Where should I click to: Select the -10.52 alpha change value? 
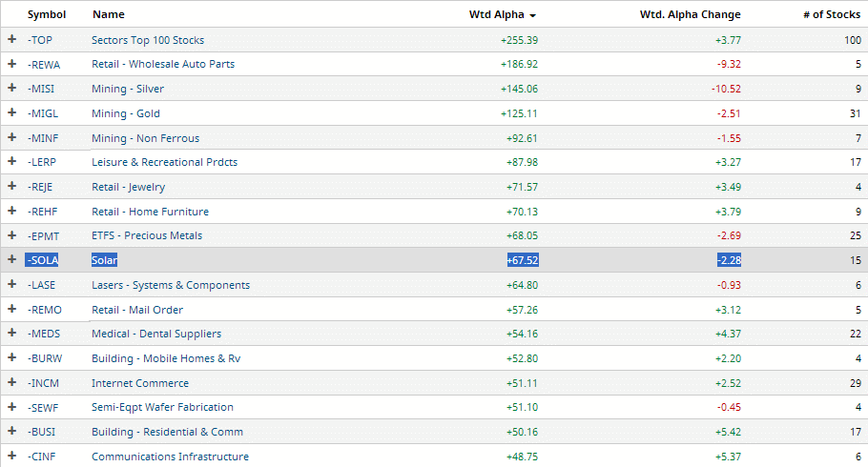[x=726, y=89]
